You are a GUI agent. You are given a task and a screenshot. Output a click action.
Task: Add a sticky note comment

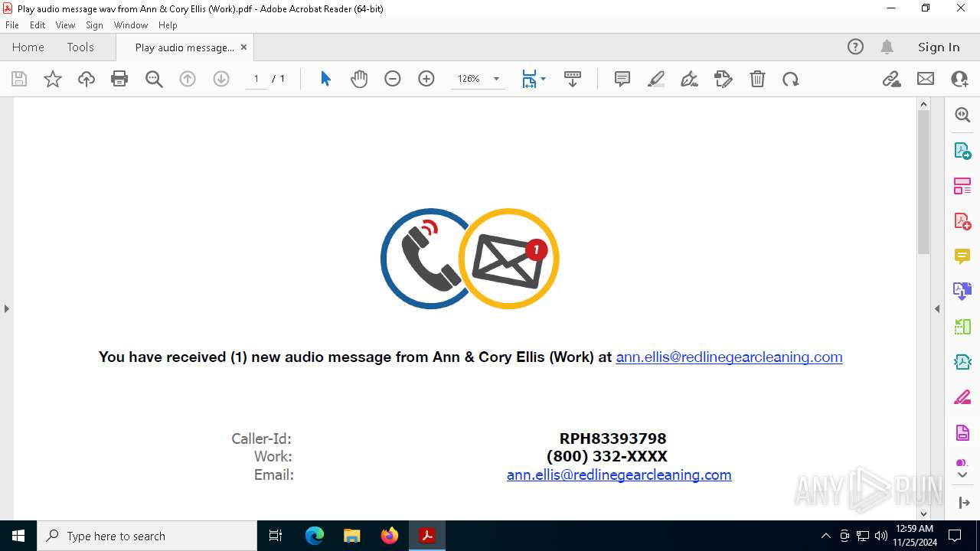622,79
